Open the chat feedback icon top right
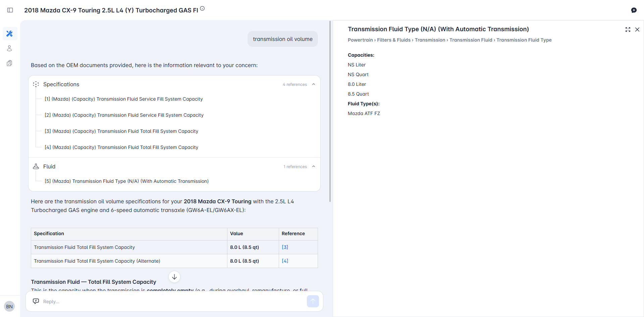 (634, 10)
